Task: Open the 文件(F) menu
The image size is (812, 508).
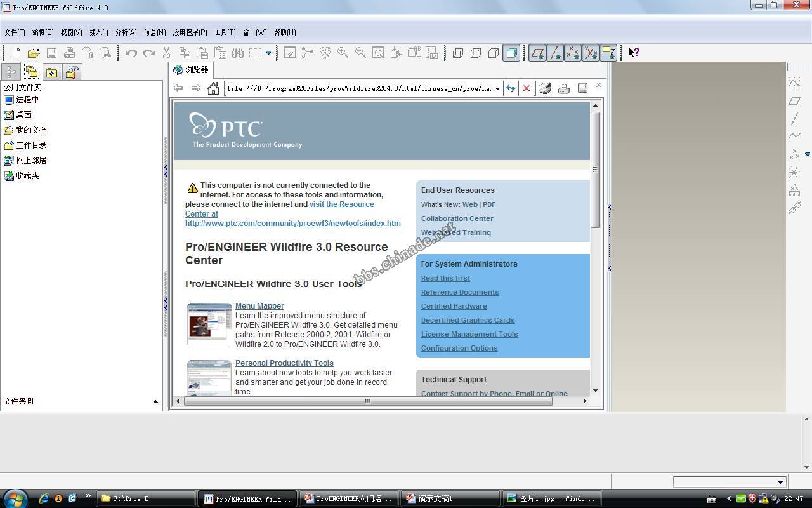Action: click(15, 32)
